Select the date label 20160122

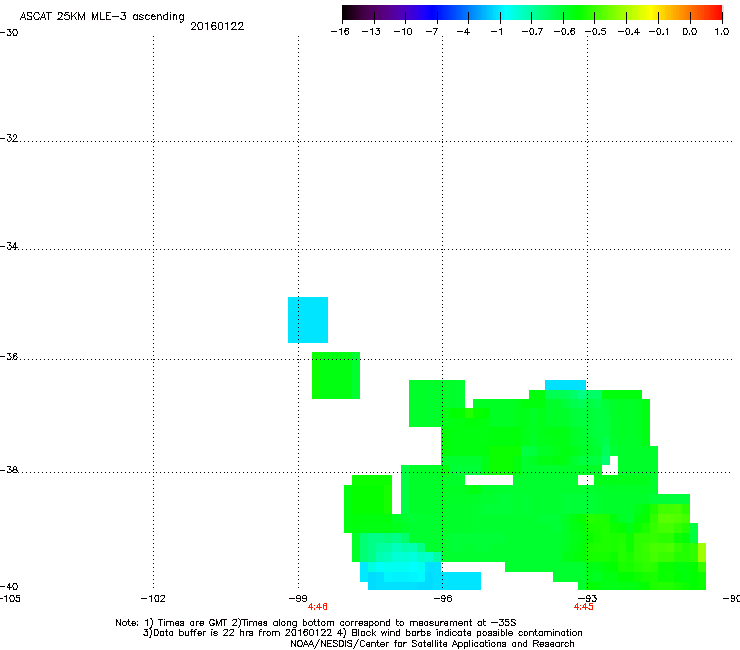(217, 26)
